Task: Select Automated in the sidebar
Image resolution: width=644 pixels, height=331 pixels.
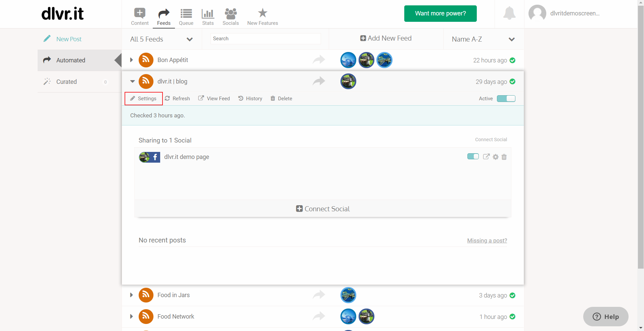Action: [x=80, y=60]
